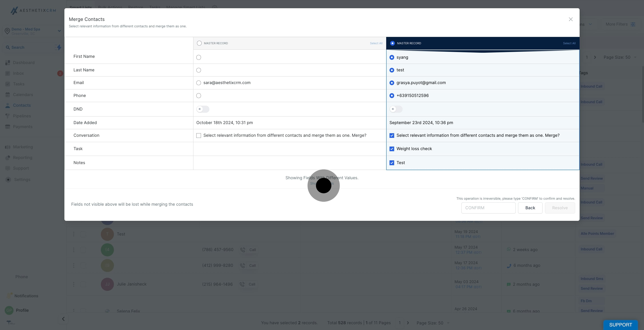Choose sara@aesthetixcrm.com email radio button
The height and width of the screenshot is (330, 644).
[x=199, y=83]
